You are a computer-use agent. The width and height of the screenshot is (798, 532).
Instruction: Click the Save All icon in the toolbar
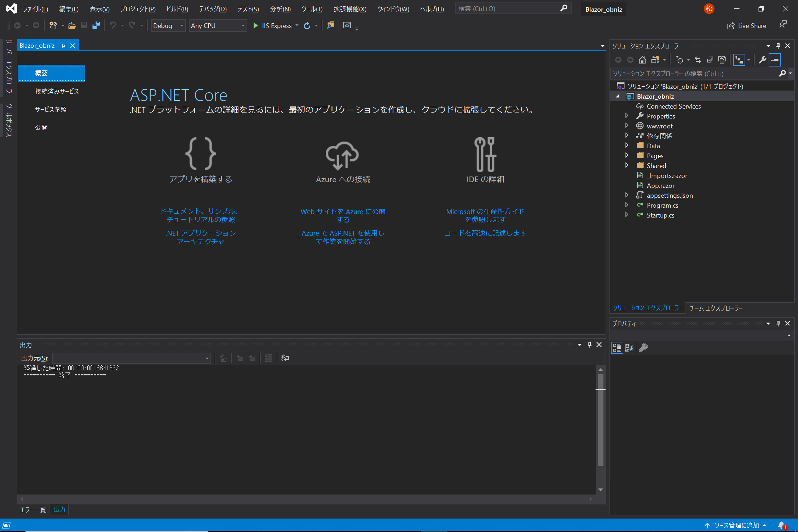[96, 25]
